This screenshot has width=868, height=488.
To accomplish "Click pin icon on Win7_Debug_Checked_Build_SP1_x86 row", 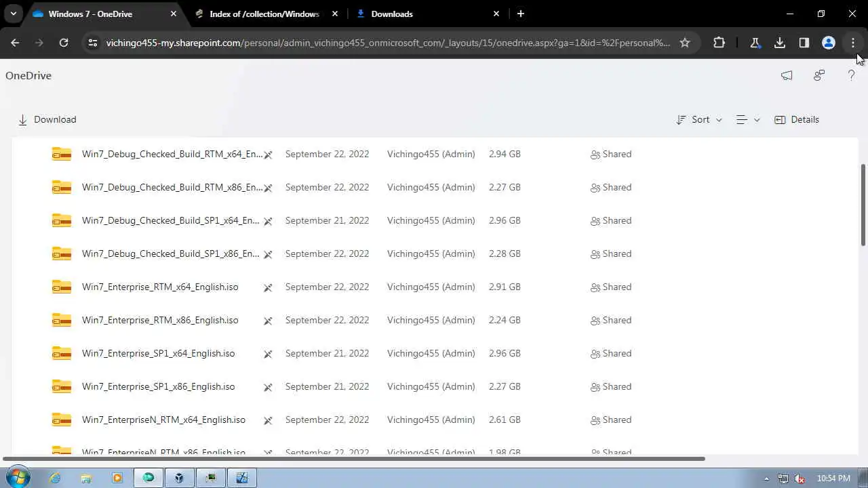I will [268, 254].
